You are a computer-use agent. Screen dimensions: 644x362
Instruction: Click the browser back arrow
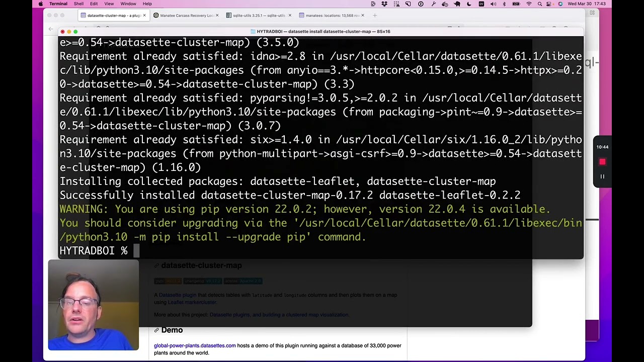(51, 29)
